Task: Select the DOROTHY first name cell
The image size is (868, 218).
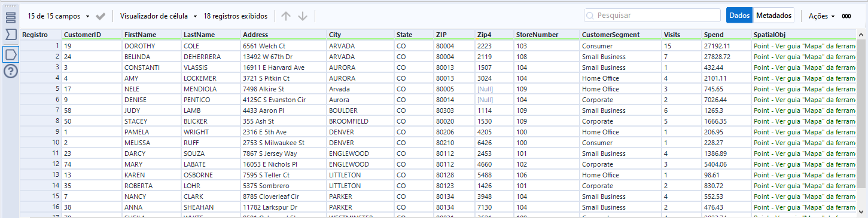Action: click(152, 45)
